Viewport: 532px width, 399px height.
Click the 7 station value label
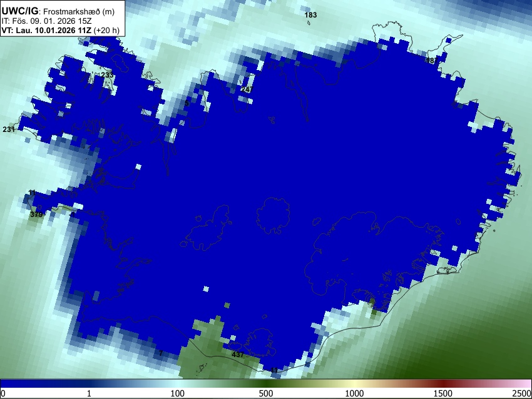point(161,353)
